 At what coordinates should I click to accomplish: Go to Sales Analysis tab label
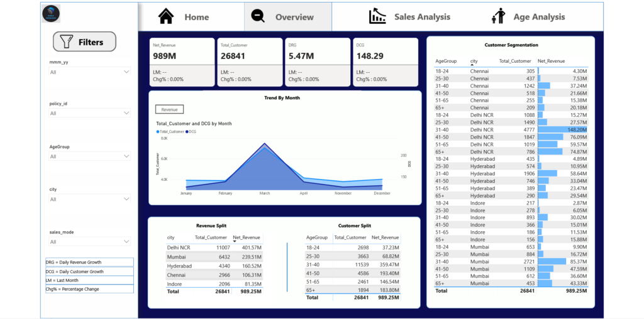coord(422,17)
